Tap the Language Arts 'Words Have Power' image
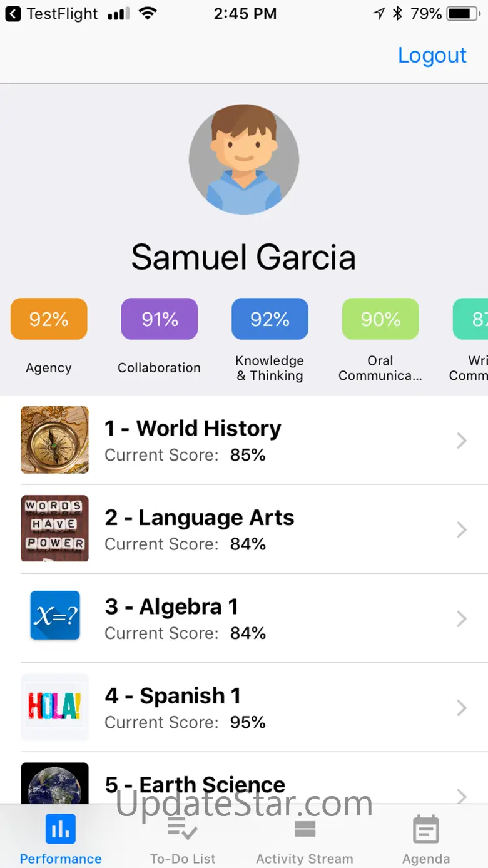 55,529
